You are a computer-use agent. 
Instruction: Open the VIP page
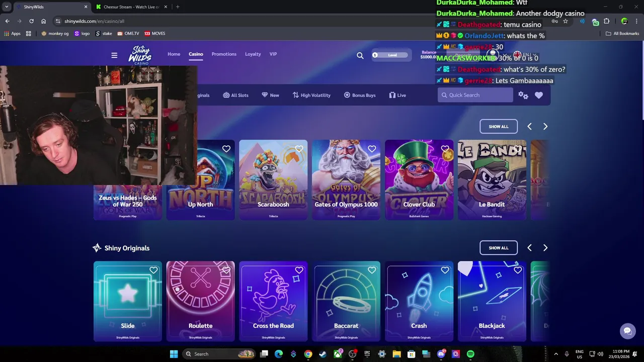[x=273, y=54]
